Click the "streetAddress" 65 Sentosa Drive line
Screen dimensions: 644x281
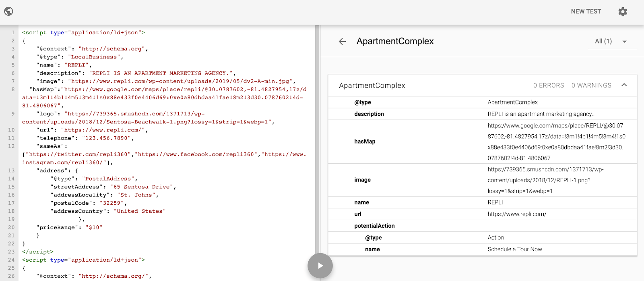[113, 187]
